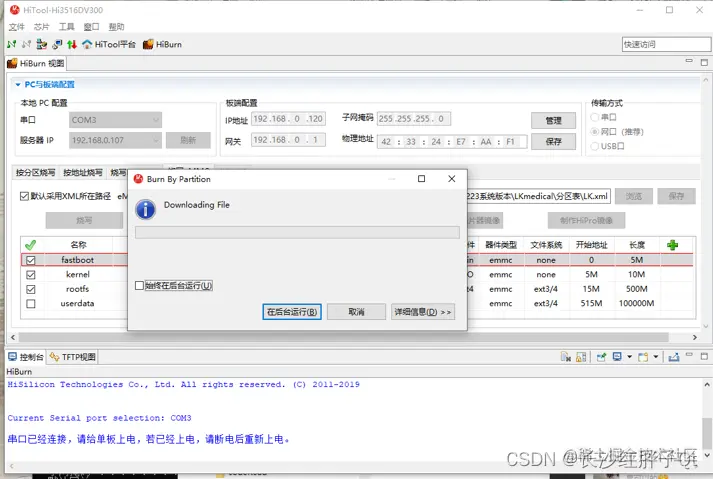Click the info icon in Burn By Partition
This screenshot has height=479, width=713.
146,209
